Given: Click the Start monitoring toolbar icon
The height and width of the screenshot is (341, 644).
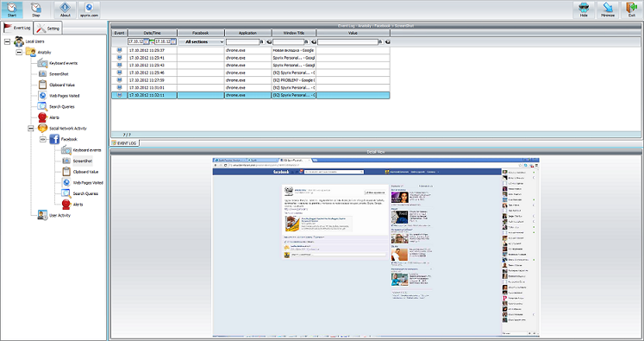Looking at the screenshot, I should pos(12,9).
